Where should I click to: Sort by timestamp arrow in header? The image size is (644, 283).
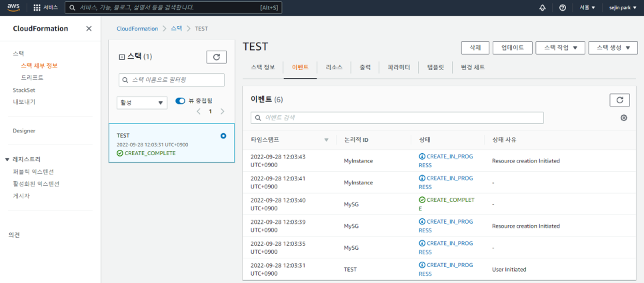(x=327, y=140)
